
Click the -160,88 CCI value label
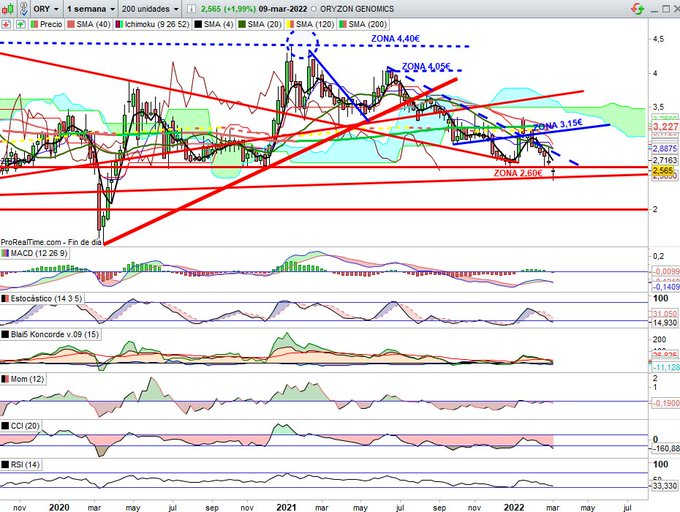(666, 449)
